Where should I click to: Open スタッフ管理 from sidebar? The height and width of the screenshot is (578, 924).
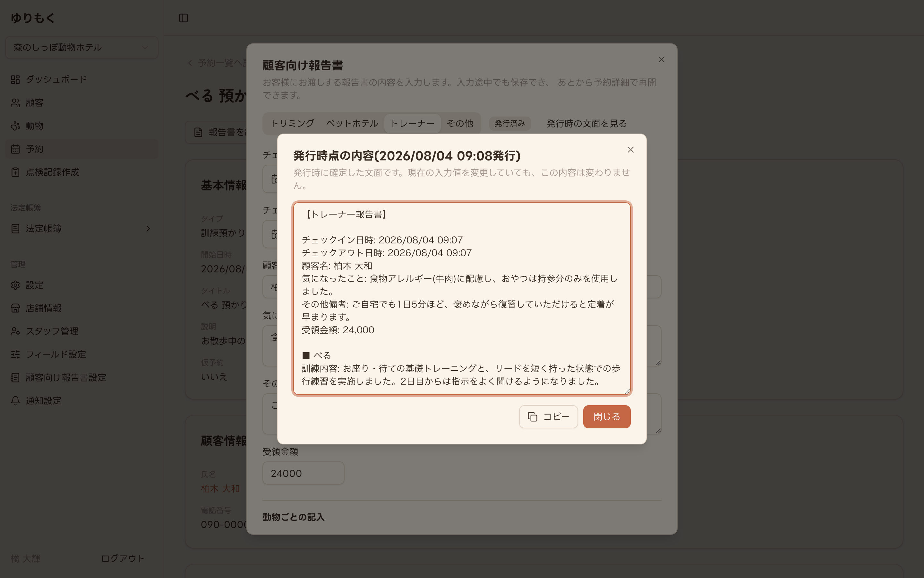coord(82,331)
